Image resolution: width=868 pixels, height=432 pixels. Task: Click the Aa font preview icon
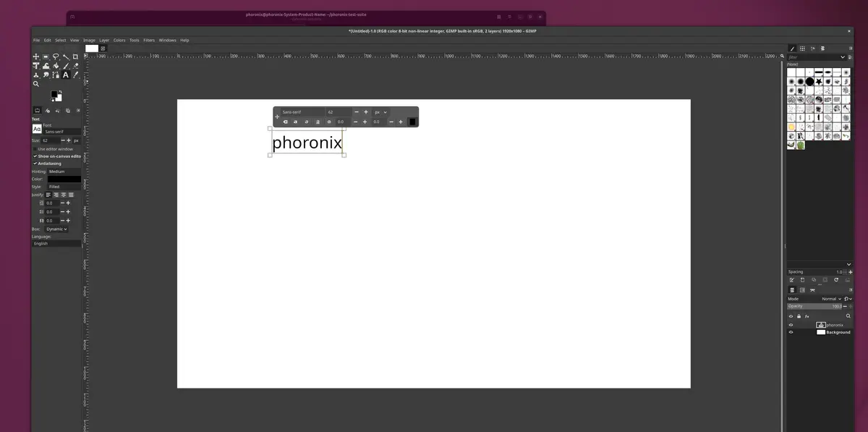tap(37, 129)
